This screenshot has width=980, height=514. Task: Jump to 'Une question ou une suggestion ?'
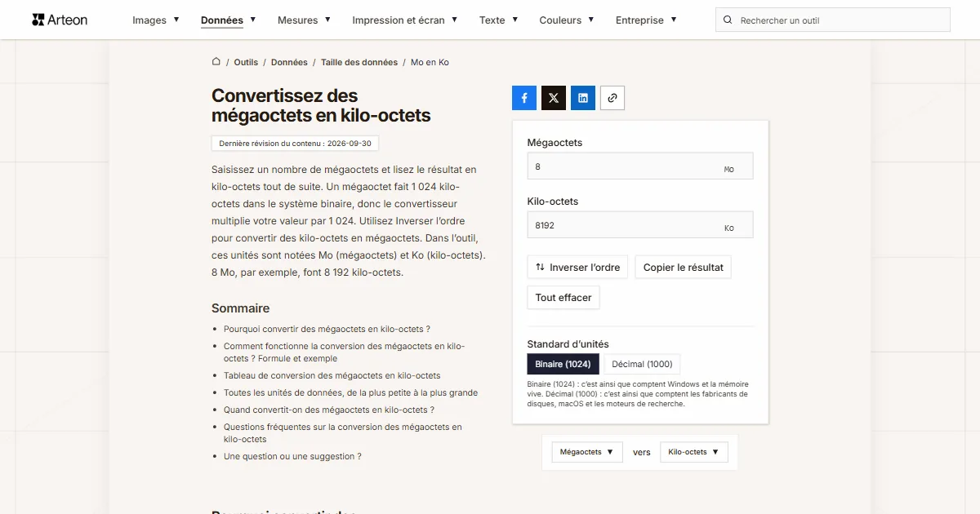pyautogui.click(x=292, y=457)
